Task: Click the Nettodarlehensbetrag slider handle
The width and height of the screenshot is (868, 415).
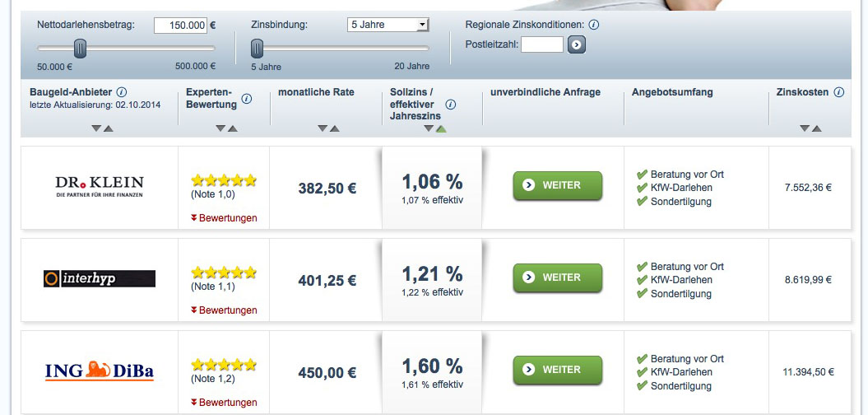Action: pos(81,49)
